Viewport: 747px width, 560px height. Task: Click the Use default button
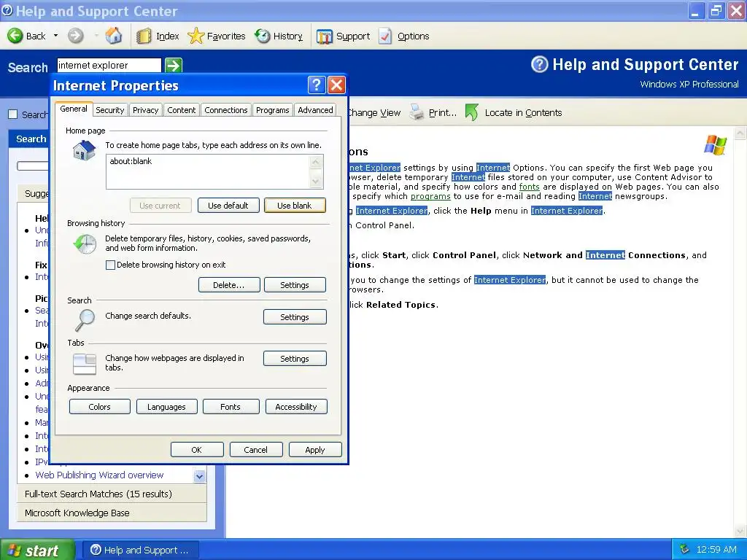[x=228, y=206]
